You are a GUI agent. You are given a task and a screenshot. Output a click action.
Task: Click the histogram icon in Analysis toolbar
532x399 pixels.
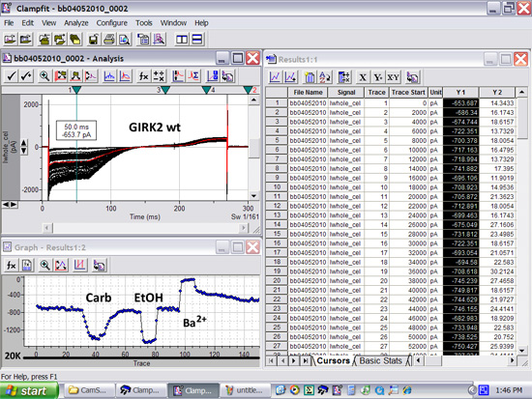tap(109, 76)
